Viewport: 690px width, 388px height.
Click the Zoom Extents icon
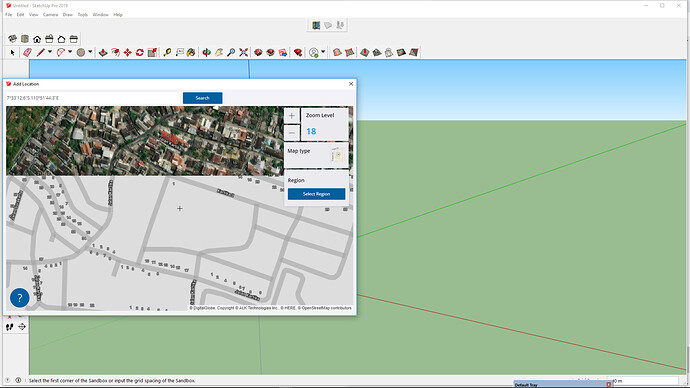243,52
